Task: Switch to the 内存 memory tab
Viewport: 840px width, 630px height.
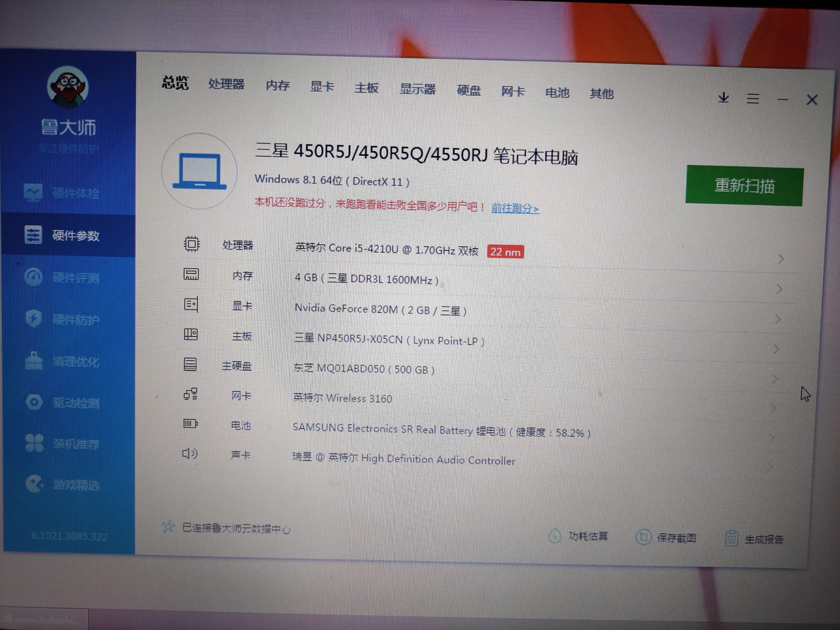Action: pyautogui.click(x=278, y=85)
